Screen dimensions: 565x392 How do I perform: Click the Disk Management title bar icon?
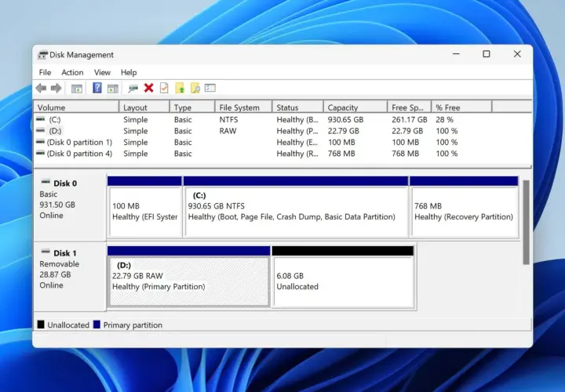(x=43, y=55)
